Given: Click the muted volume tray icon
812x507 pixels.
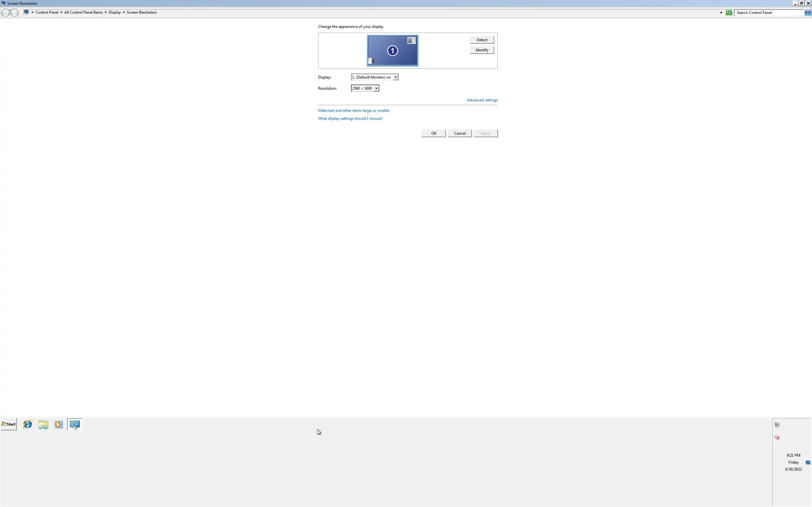Looking at the screenshot, I should (777, 437).
